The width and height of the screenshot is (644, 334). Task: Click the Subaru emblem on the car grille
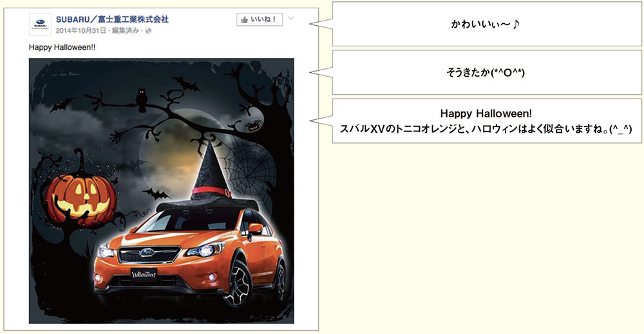point(147,252)
